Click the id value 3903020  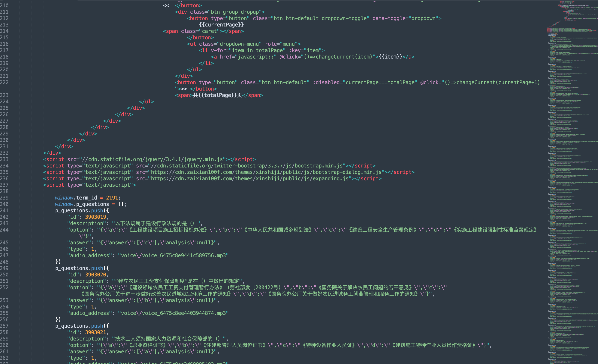(95, 274)
